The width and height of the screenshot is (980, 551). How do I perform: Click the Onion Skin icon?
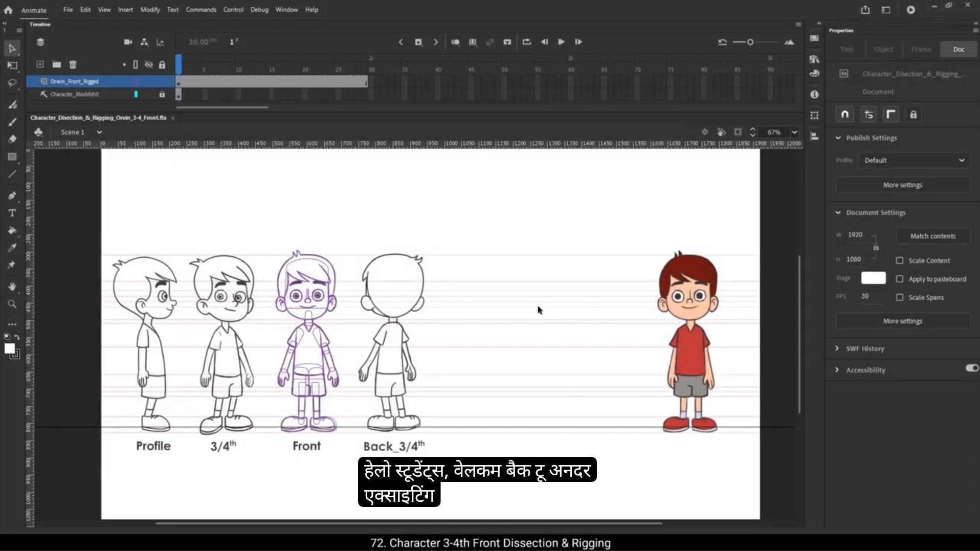click(455, 42)
